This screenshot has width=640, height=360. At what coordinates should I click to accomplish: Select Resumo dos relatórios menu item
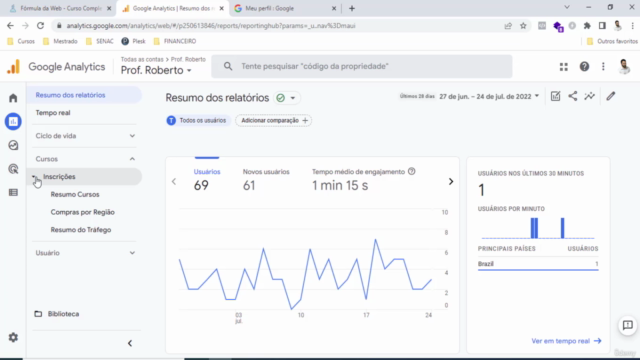coord(85,95)
